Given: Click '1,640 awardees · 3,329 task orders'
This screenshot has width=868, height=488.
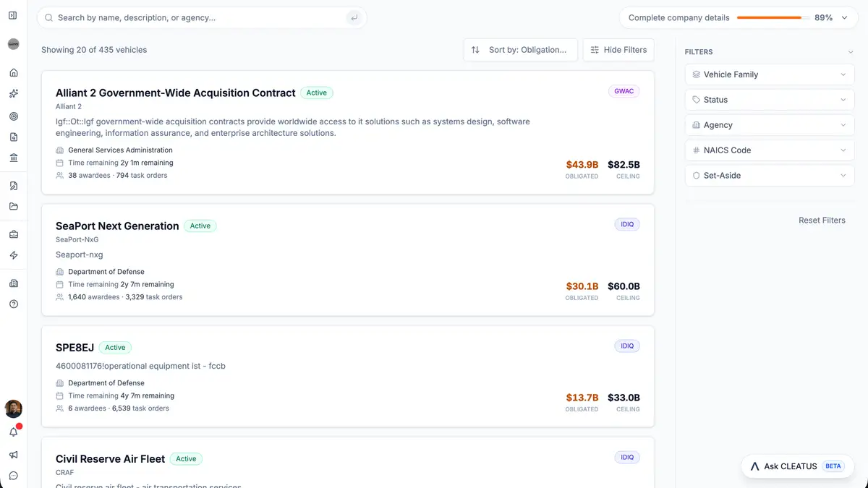Looking at the screenshot, I should coord(125,297).
